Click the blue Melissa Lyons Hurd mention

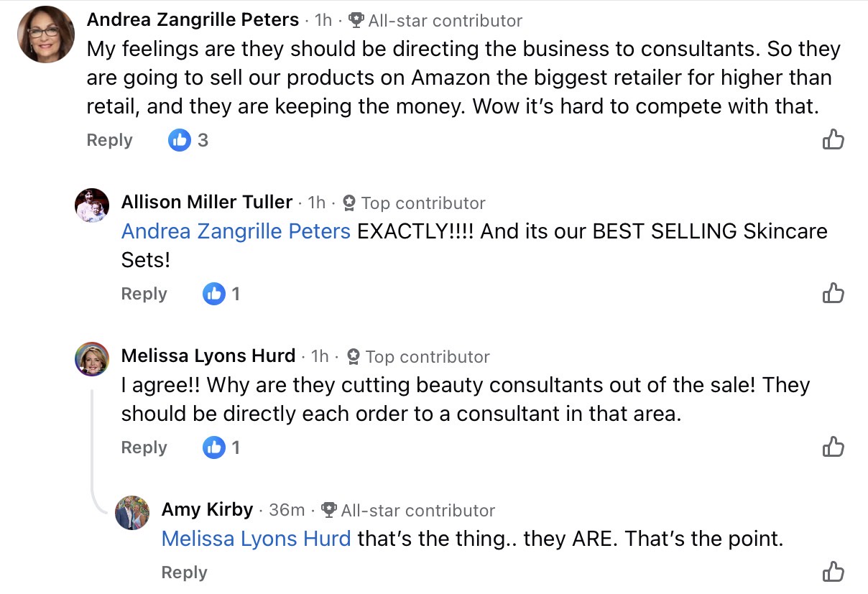tap(256, 539)
